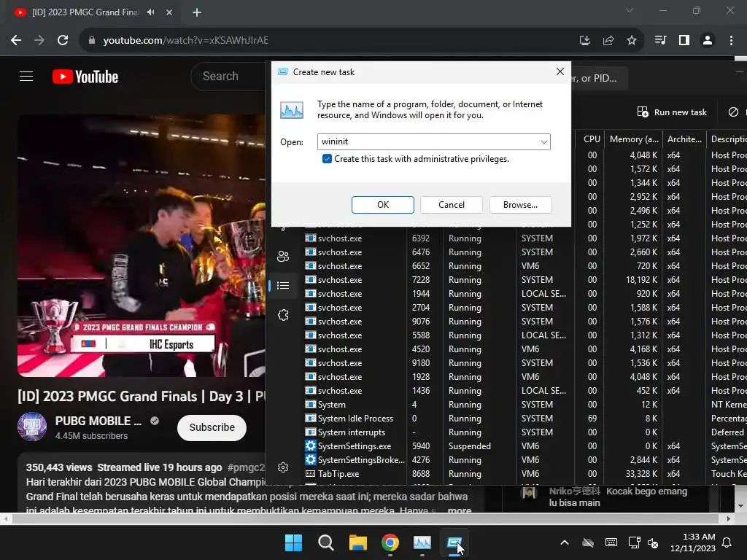Reload the YouTube page
747x560 pixels.
(x=63, y=41)
